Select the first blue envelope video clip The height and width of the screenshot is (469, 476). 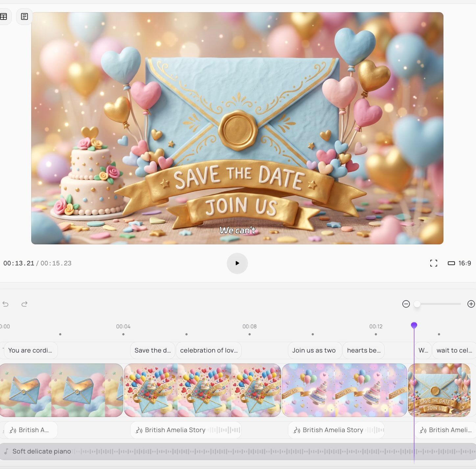[x=61, y=390]
